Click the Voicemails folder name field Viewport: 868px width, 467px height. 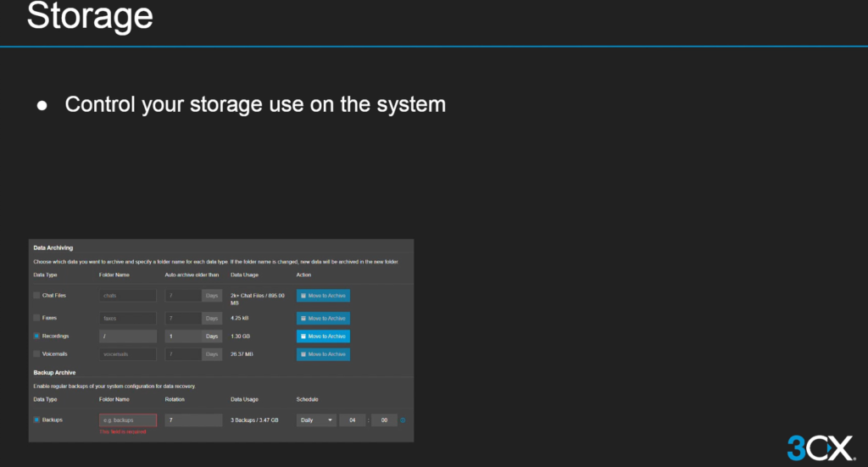pos(128,354)
